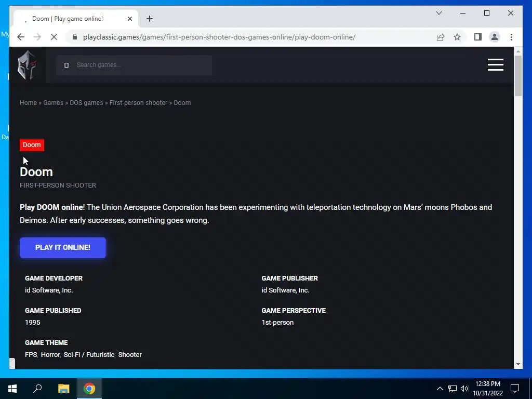Screen dimensions: 532x399
Task: Open the FPS theme link
Action: coord(31,354)
